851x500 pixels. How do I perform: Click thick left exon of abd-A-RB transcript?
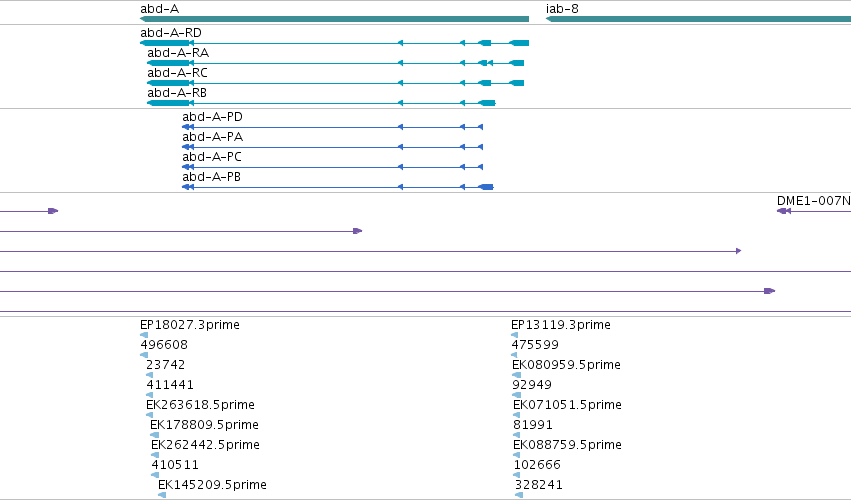pyautogui.click(x=168, y=103)
